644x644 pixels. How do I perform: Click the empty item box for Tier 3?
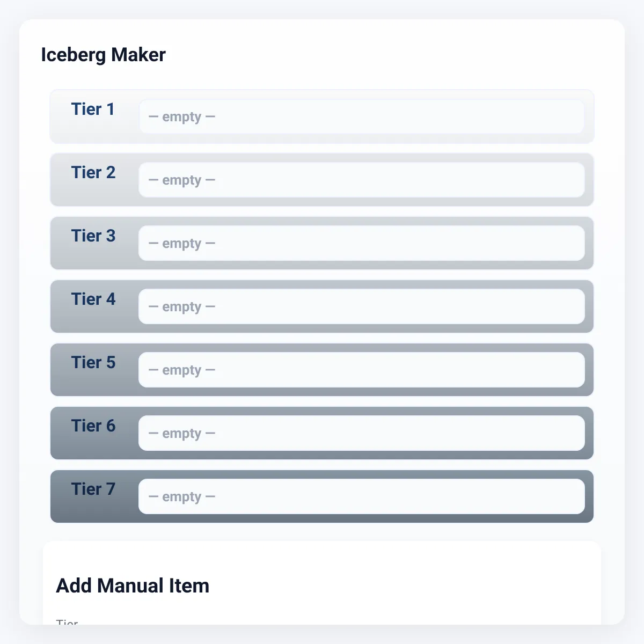362,243
